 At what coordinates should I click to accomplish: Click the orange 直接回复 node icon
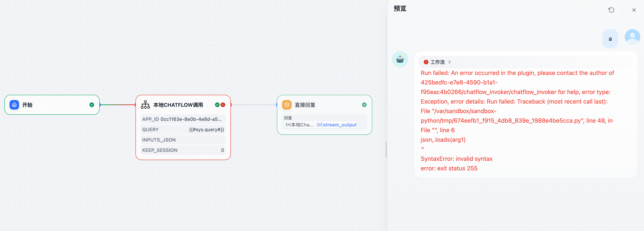(x=286, y=105)
